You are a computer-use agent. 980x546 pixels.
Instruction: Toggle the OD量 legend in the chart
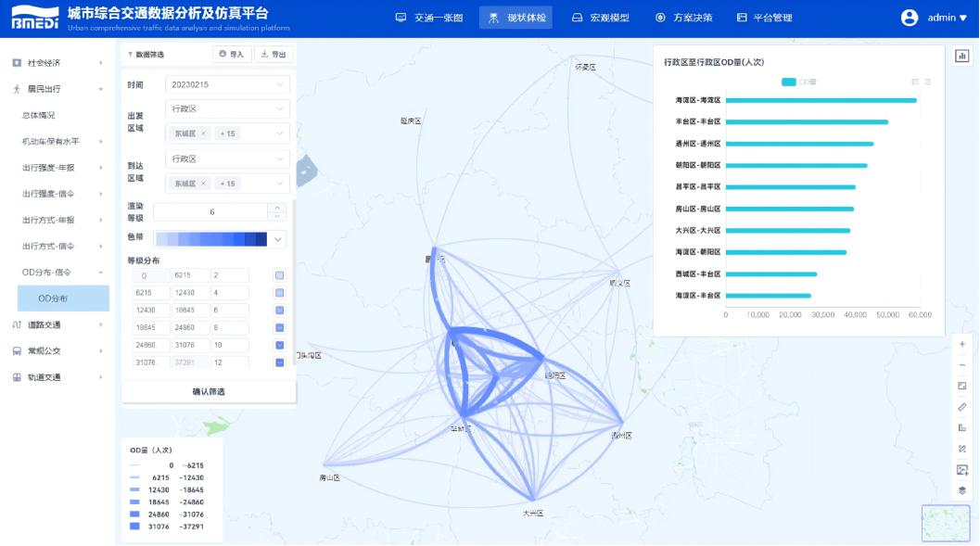(x=798, y=82)
